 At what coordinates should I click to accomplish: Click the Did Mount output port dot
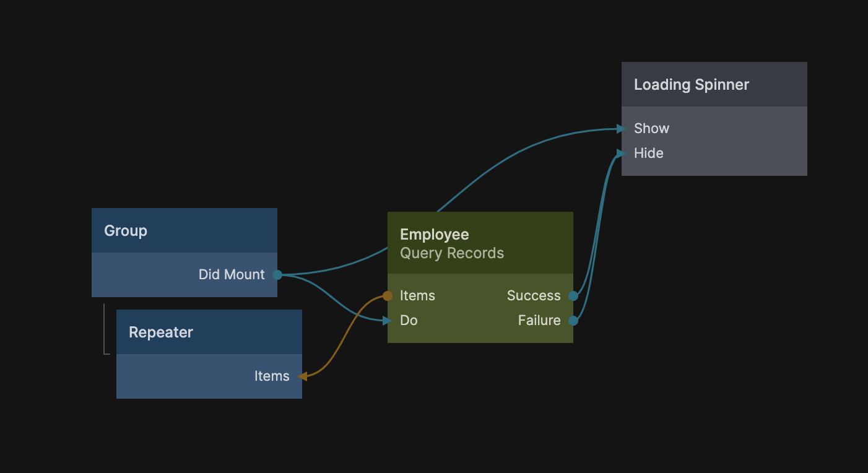[x=277, y=275]
